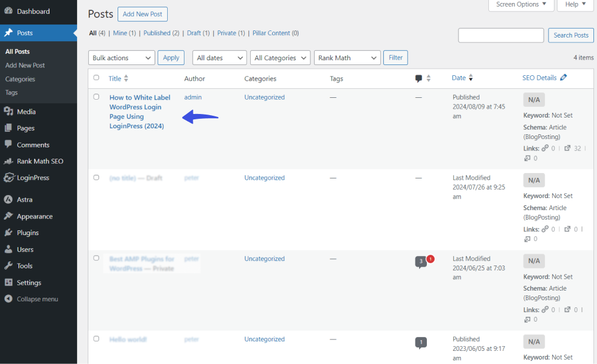Click the Users person icon
This screenshot has height=364, width=597.
[8, 249]
